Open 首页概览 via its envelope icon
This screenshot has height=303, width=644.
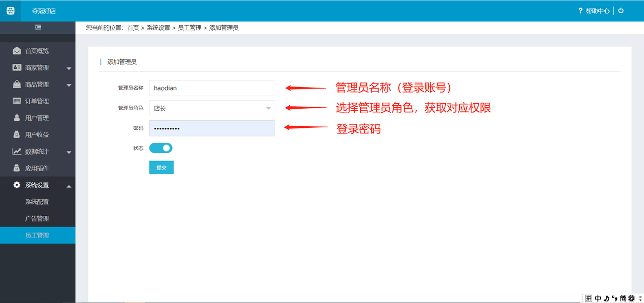(17, 51)
